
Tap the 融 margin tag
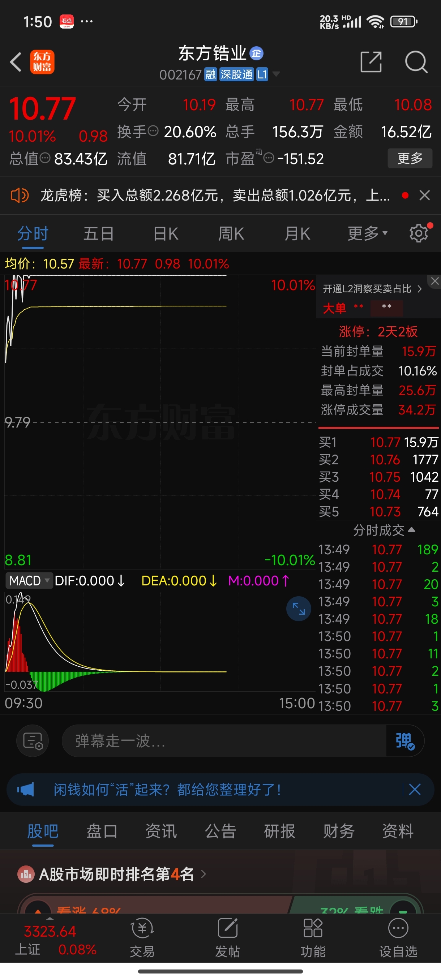click(210, 74)
